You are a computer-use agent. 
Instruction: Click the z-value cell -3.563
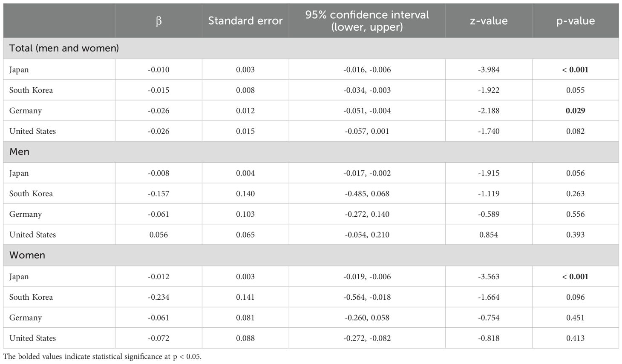(489, 277)
